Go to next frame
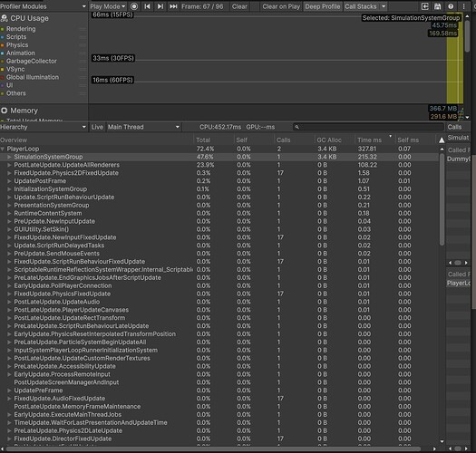The height and width of the screenshot is (453, 476). click(x=160, y=6)
